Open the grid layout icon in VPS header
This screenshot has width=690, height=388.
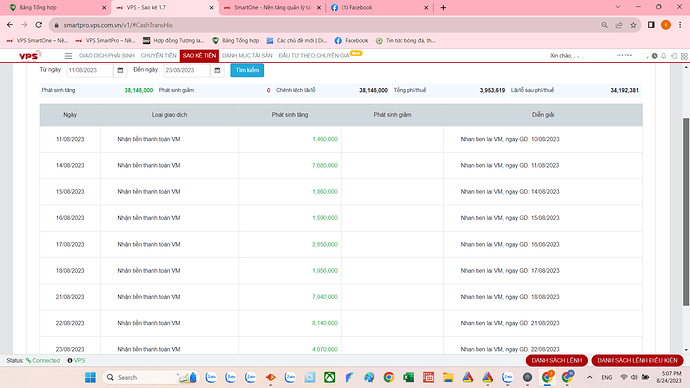click(684, 56)
